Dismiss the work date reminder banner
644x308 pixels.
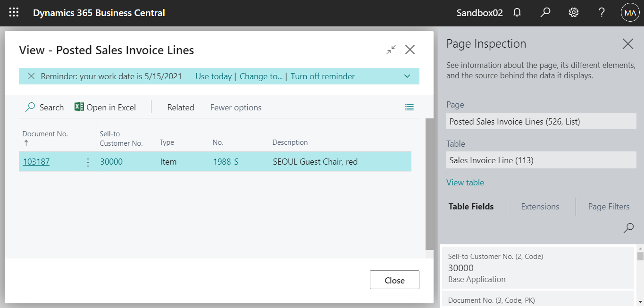[31, 76]
